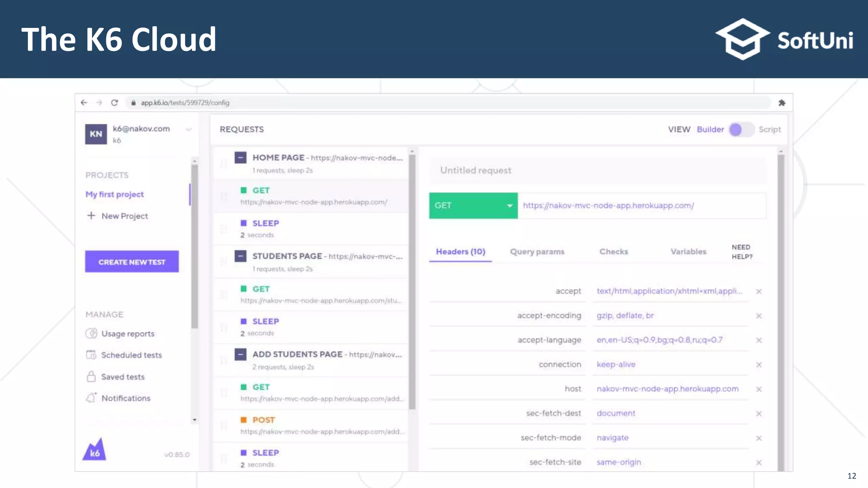Remove the accept header with X
Image resolution: width=868 pixels, height=488 pixels.
coord(759,291)
